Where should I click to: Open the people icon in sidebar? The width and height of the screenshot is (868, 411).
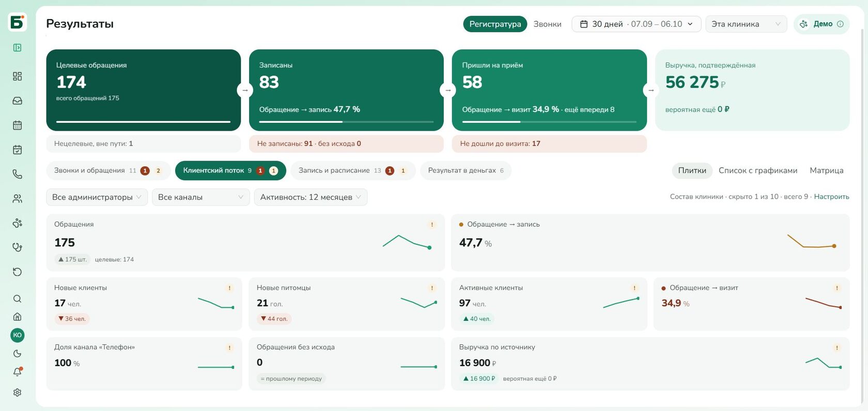pyautogui.click(x=17, y=199)
